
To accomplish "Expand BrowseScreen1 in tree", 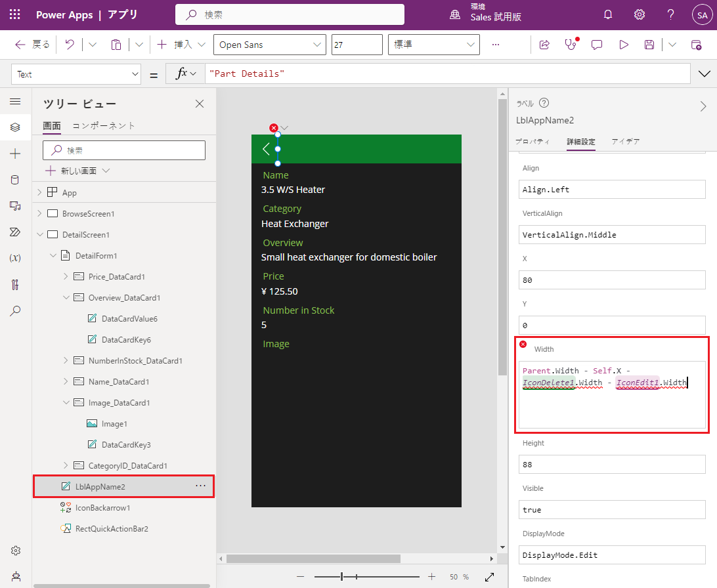I will coord(39,213).
